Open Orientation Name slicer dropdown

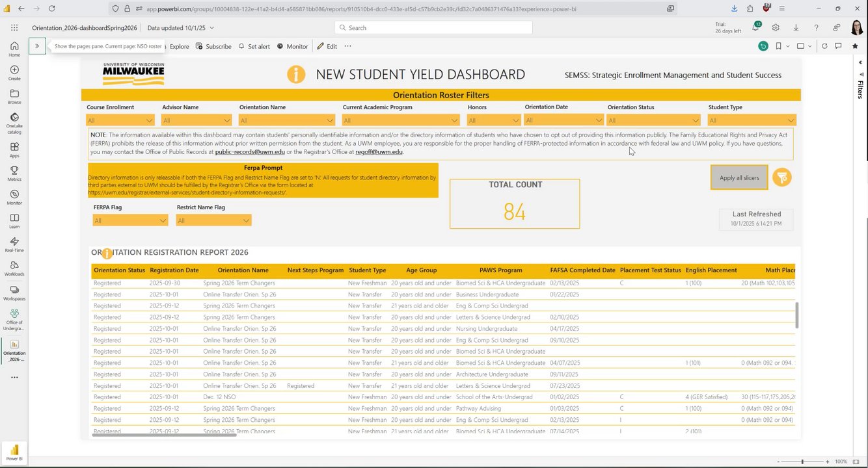point(287,120)
